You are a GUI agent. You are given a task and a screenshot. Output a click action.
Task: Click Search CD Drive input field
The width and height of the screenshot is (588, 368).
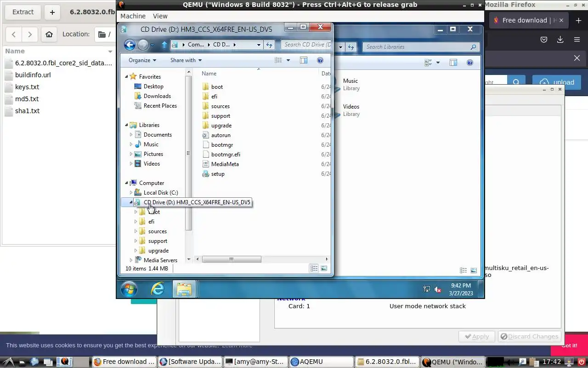click(306, 45)
